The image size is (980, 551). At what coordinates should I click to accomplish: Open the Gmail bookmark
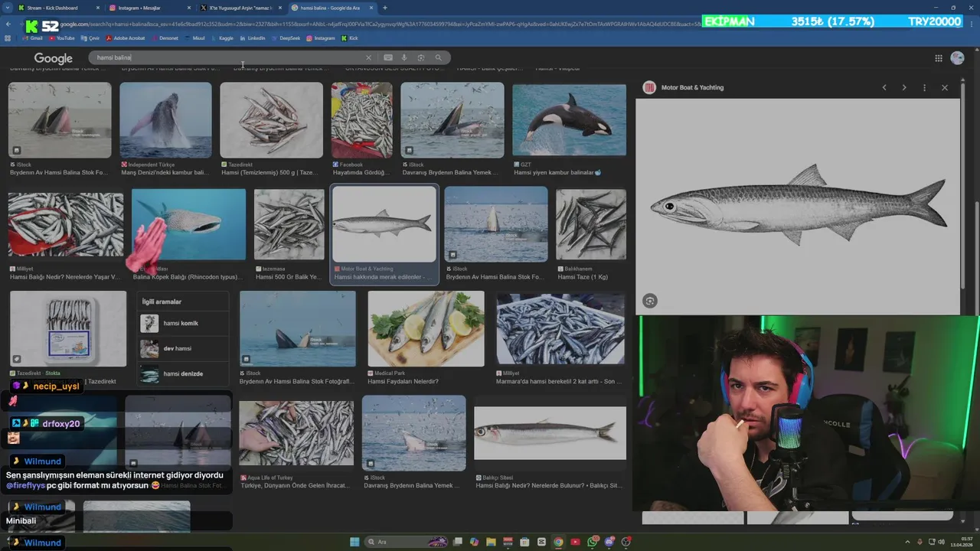(x=31, y=38)
